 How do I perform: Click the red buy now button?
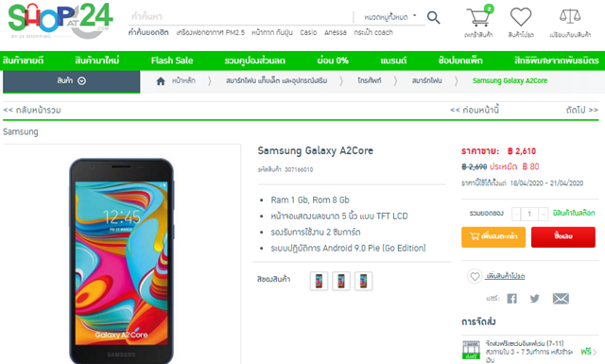coord(563,236)
